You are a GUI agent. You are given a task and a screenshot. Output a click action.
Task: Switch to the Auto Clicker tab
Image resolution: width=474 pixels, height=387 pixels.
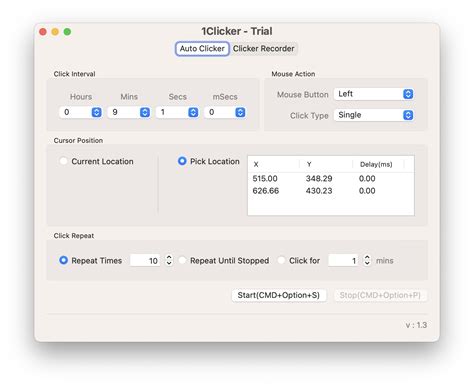coord(202,49)
